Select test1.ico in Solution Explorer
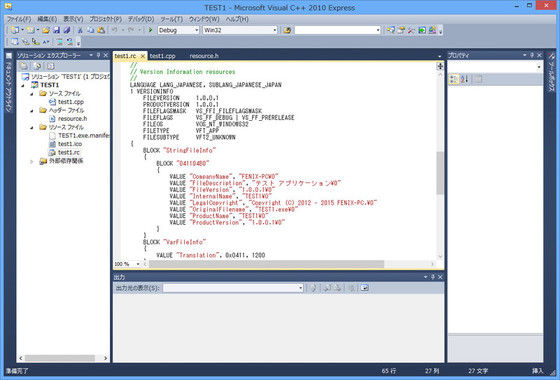 click(x=70, y=144)
